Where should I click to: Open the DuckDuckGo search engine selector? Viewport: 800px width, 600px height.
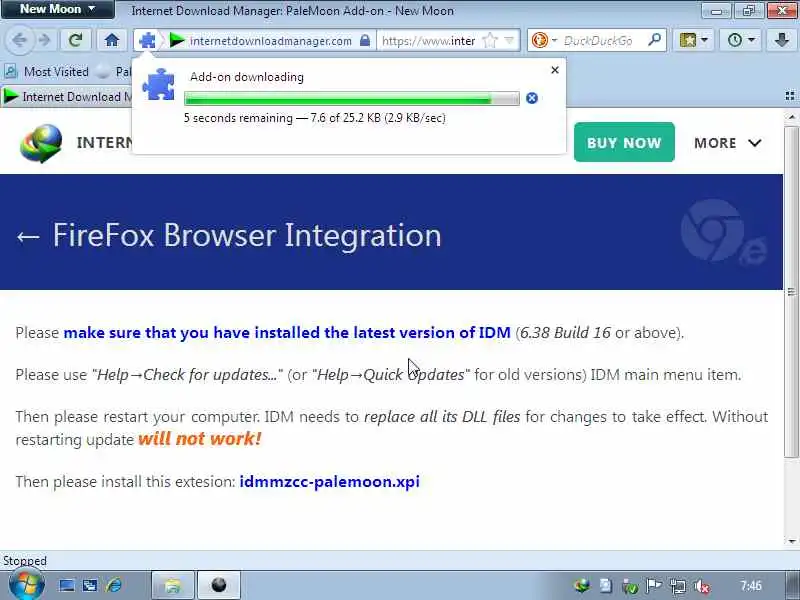(x=544, y=40)
